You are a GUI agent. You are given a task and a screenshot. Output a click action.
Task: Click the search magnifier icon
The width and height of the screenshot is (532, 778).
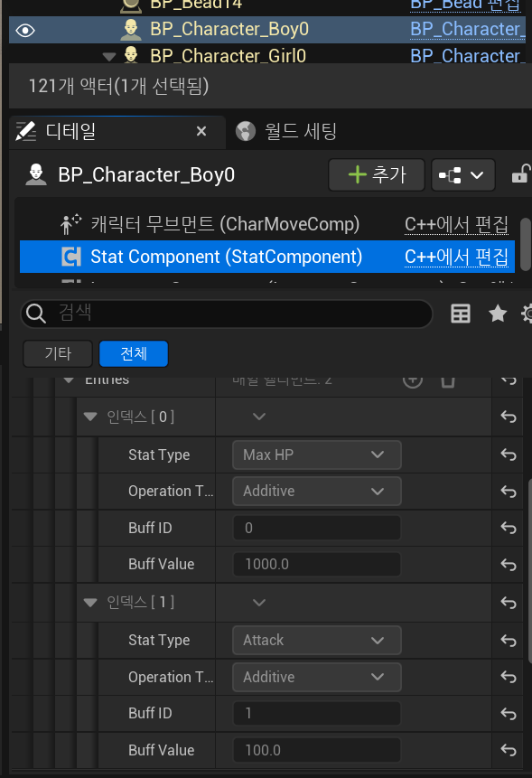pos(36,314)
